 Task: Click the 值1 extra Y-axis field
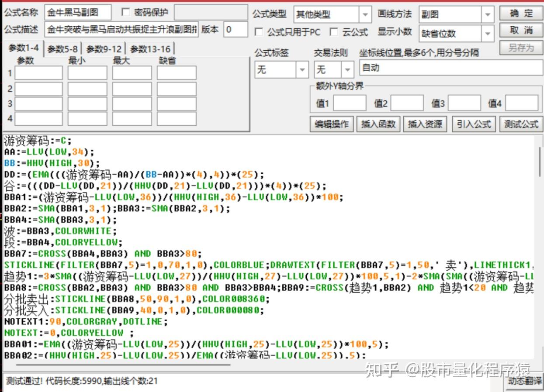click(350, 103)
